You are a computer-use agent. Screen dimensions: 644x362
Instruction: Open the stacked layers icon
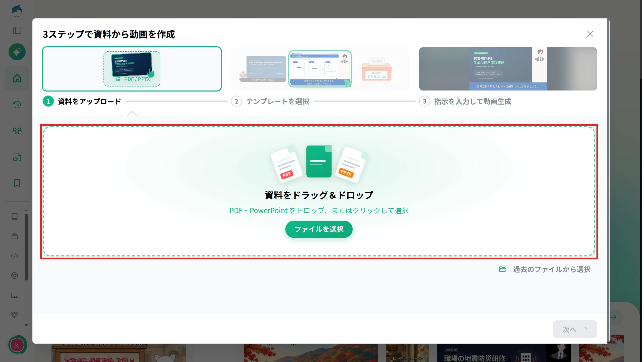15,236
